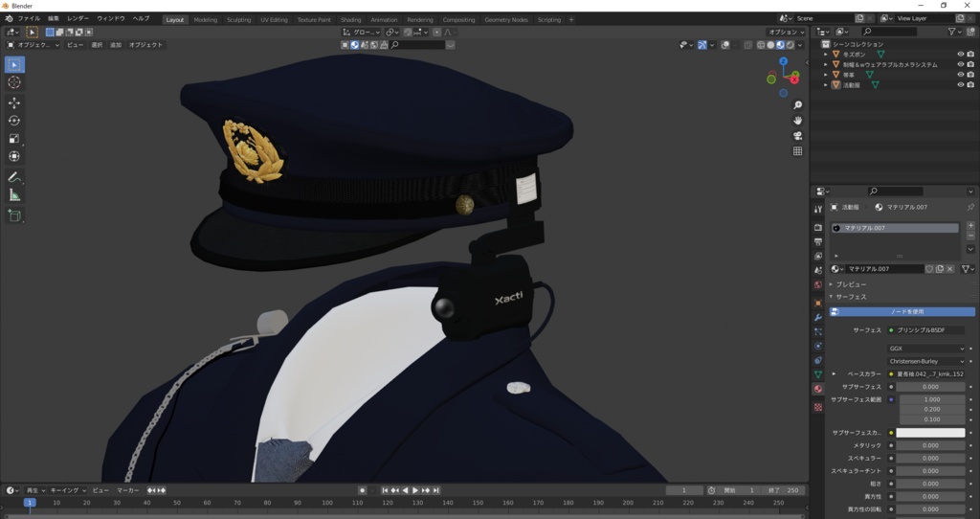Expand the 冬ズボン collection
This screenshot has width=980, height=519.
coord(826,55)
